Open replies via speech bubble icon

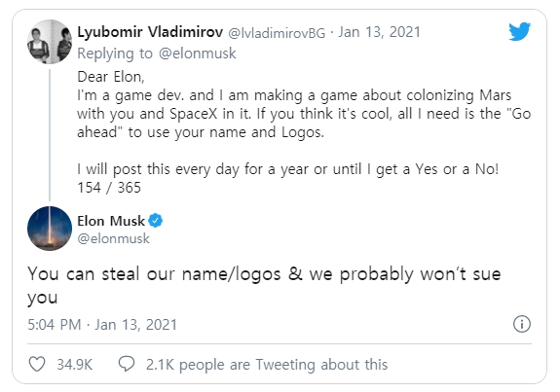click(x=127, y=364)
